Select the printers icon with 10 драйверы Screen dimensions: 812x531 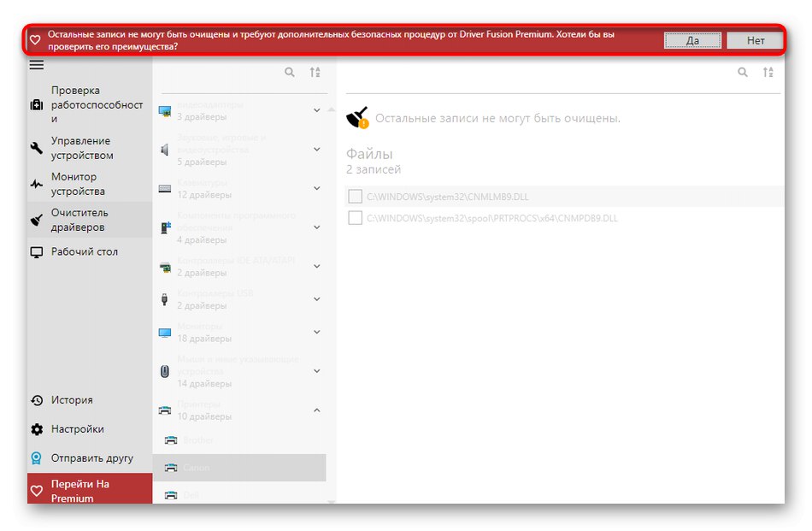click(x=165, y=410)
